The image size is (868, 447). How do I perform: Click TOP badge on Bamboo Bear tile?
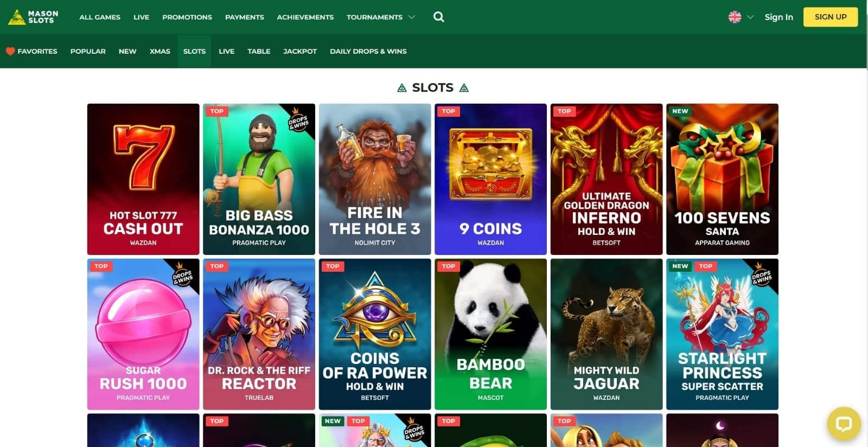(x=448, y=266)
